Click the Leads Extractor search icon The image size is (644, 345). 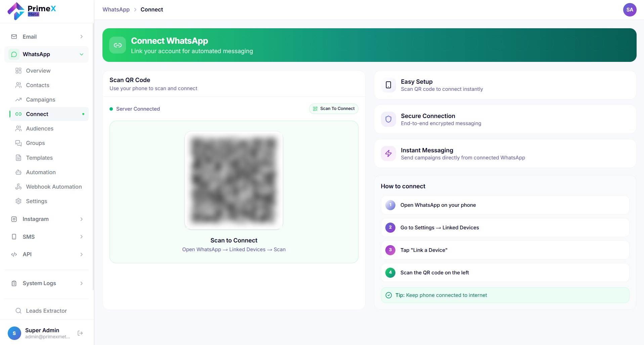coord(18,311)
